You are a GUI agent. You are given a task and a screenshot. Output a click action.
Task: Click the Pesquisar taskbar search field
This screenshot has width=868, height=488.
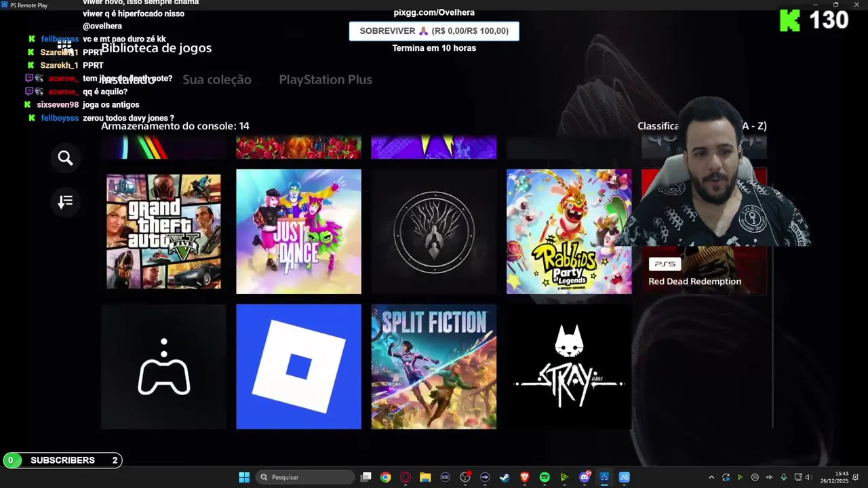pos(305,477)
